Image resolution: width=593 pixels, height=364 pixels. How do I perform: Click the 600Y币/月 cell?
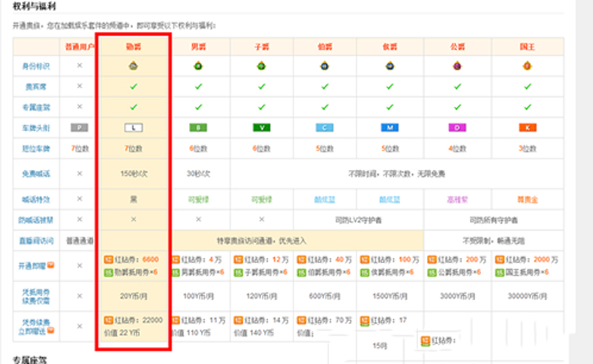click(x=325, y=297)
